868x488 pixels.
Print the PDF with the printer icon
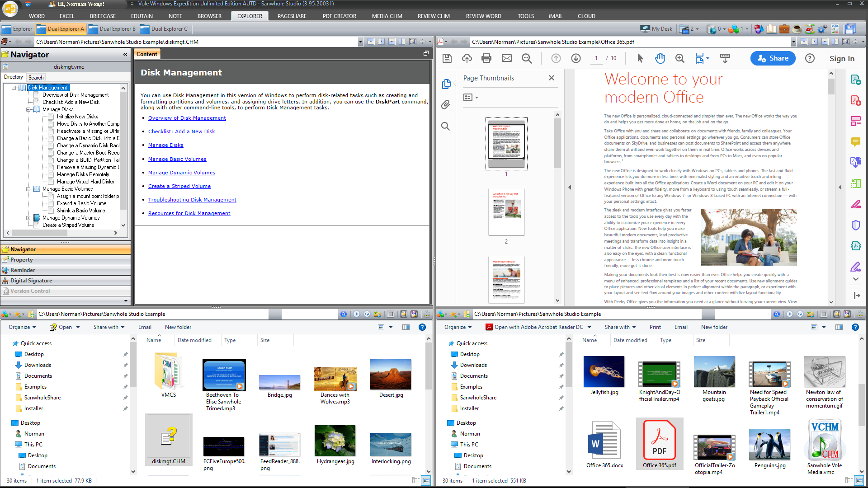pos(486,58)
